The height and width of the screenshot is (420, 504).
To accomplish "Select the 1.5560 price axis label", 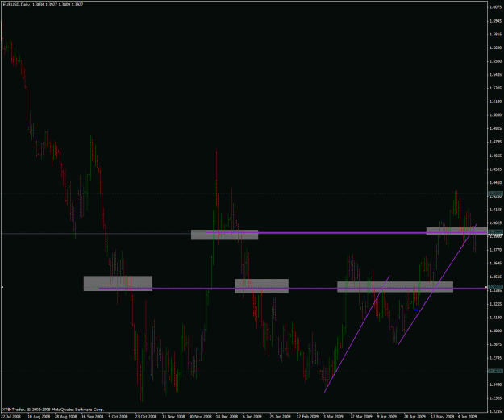I will coord(495,61).
